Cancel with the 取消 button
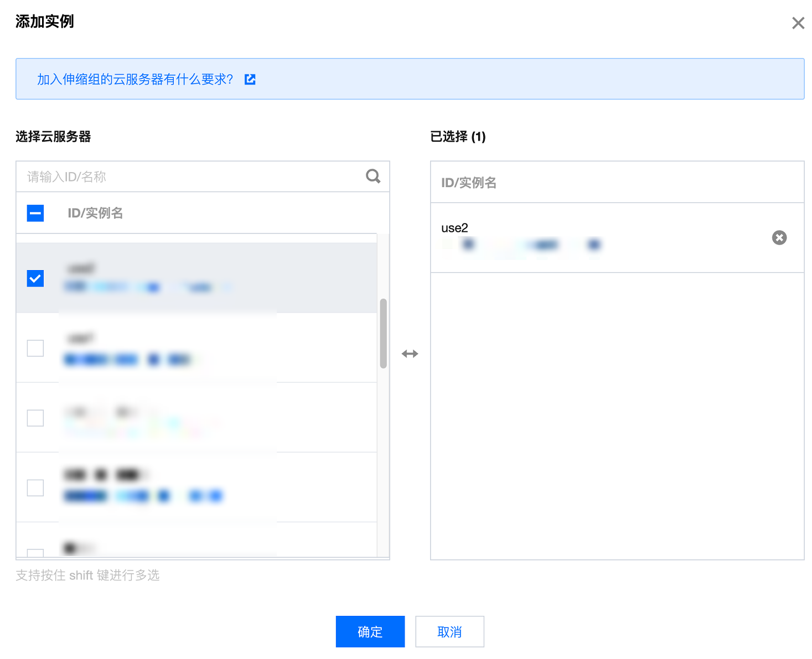 click(x=449, y=631)
